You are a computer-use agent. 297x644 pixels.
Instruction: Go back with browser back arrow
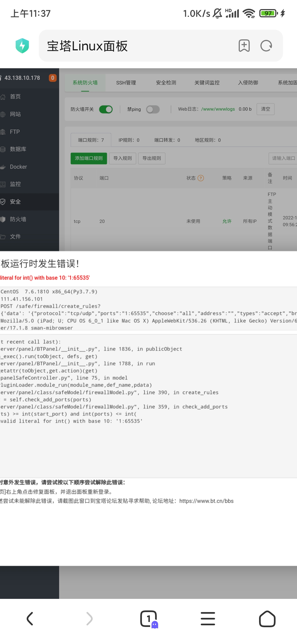30,619
